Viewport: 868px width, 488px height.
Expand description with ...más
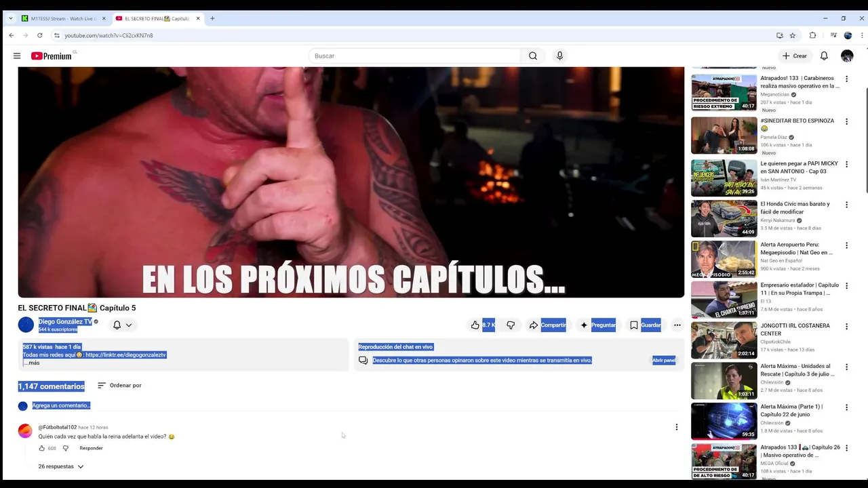(31, 363)
